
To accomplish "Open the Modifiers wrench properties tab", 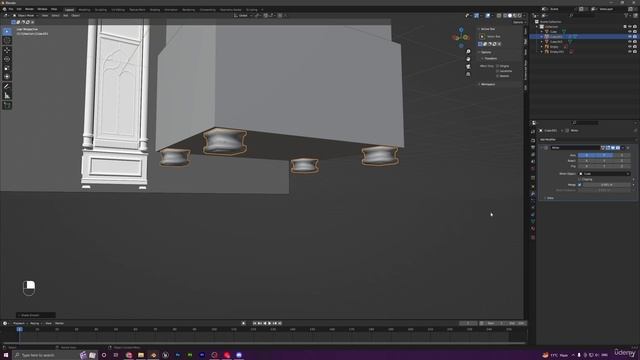I will [533, 194].
